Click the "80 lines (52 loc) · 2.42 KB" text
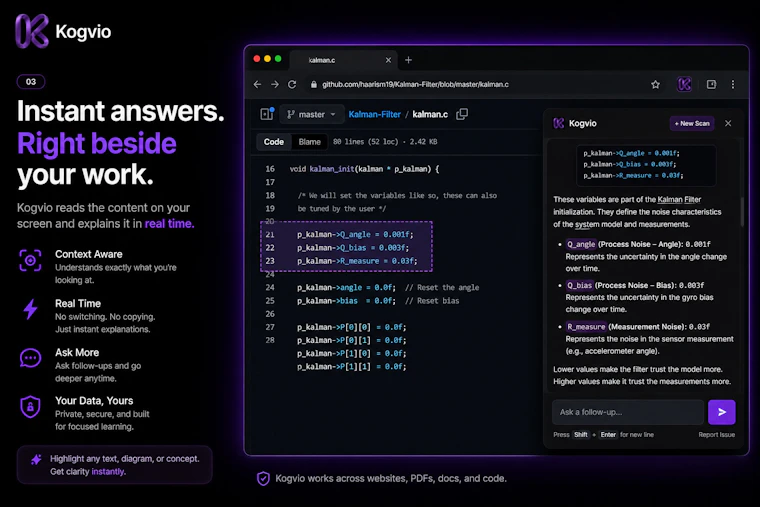The image size is (760, 507). tap(385, 142)
